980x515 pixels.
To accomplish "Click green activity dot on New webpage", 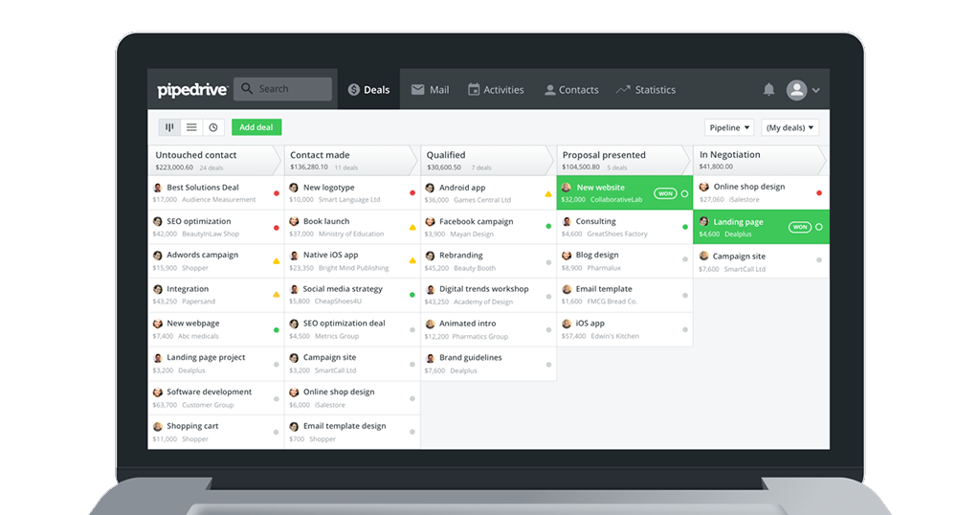I will (277, 329).
